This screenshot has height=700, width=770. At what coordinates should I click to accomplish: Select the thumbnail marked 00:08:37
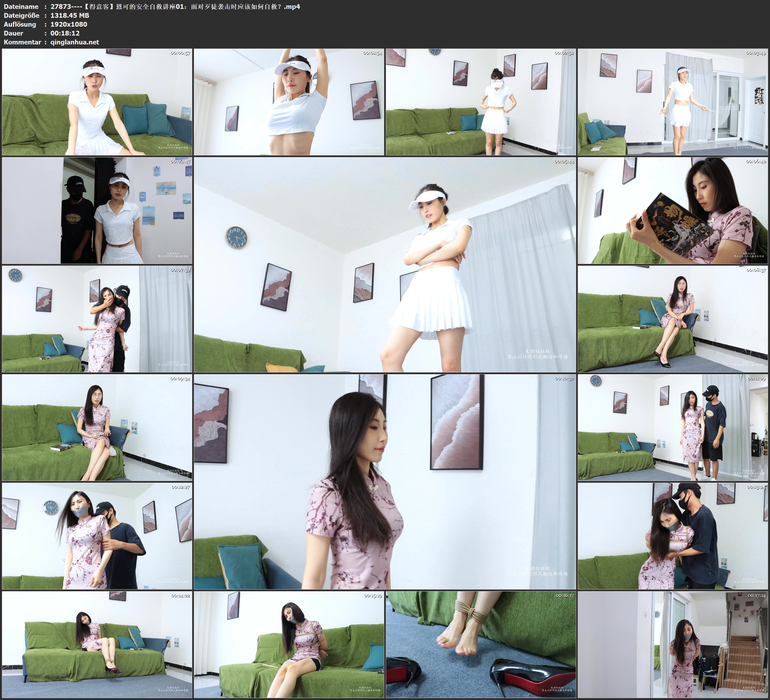tap(672, 319)
